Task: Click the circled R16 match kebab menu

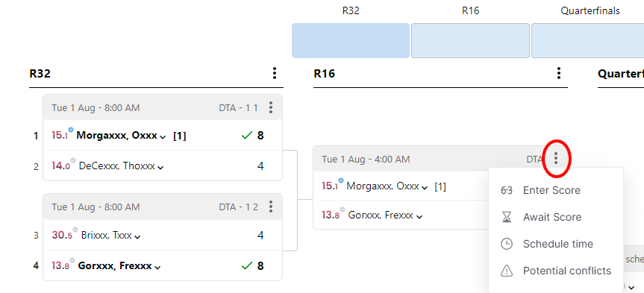Action: [556, 158]
